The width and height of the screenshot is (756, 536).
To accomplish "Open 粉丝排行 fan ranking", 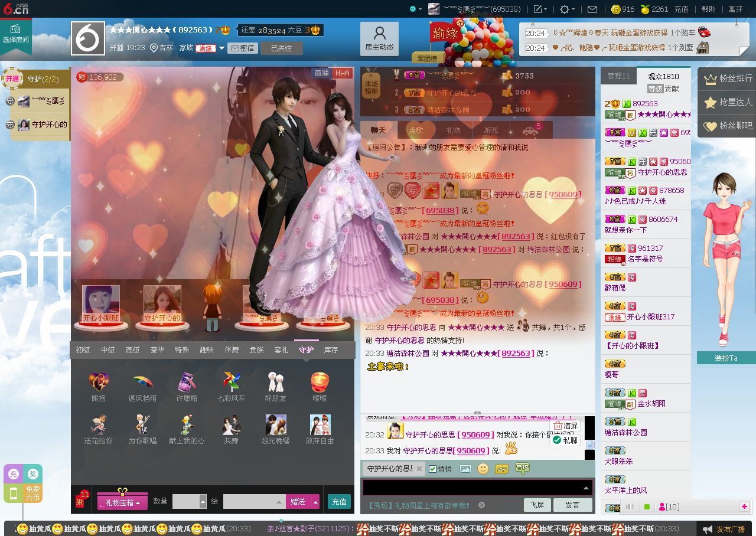I will (727, 79).
